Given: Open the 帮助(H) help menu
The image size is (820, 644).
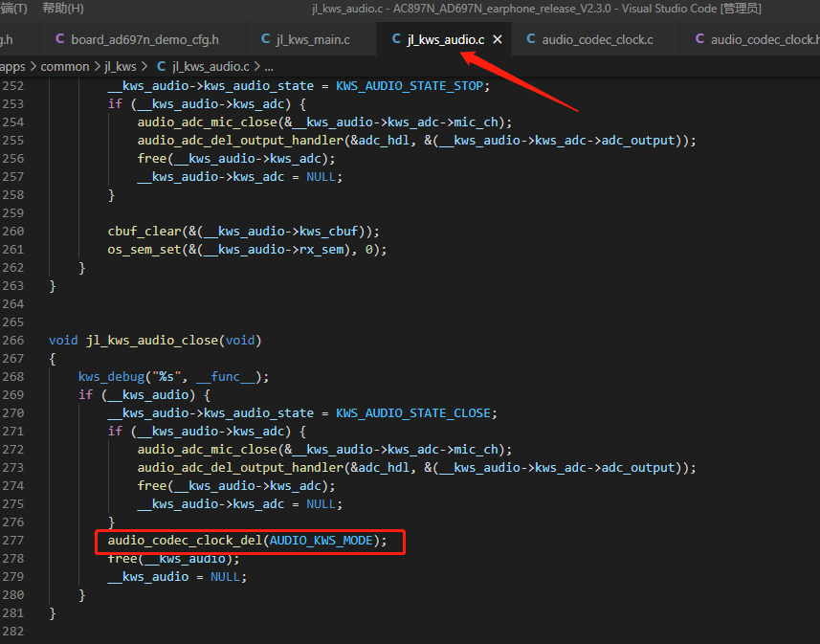Looking at the screenshot, I should [63, 9].
